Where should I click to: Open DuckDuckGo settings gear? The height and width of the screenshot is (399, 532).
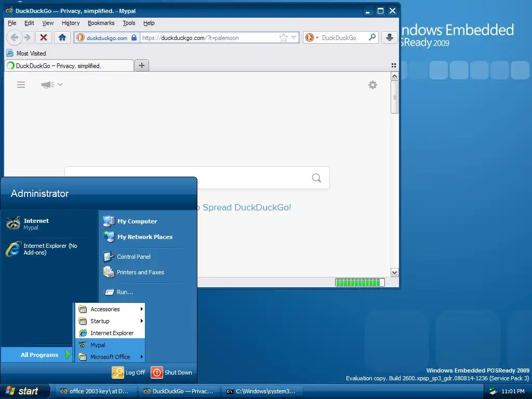[x=373, y=85]
